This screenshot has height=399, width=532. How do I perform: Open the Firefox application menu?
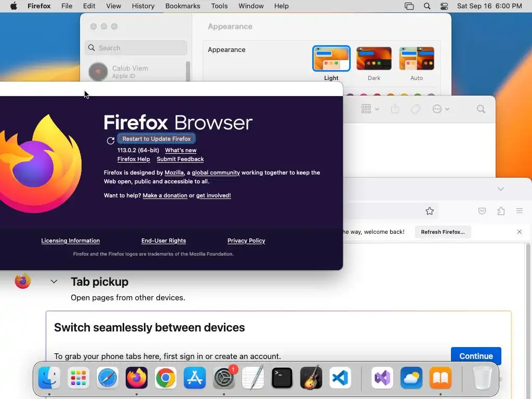[x=39, y=6]
